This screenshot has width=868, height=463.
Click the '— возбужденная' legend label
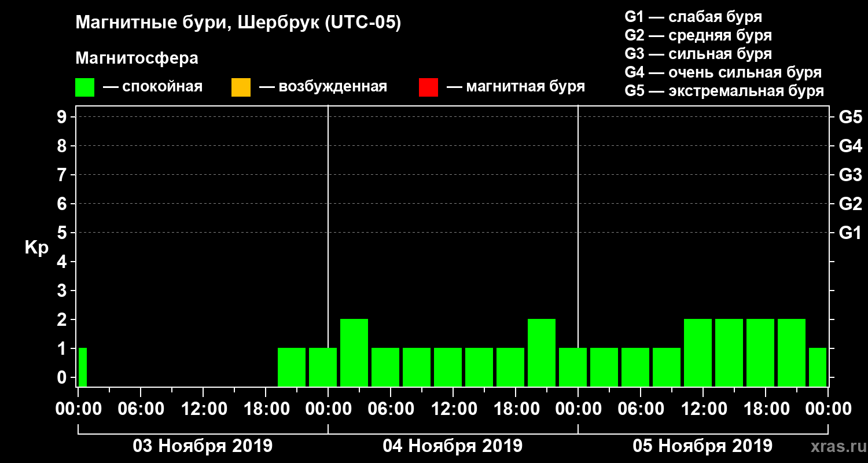(323, 87)
